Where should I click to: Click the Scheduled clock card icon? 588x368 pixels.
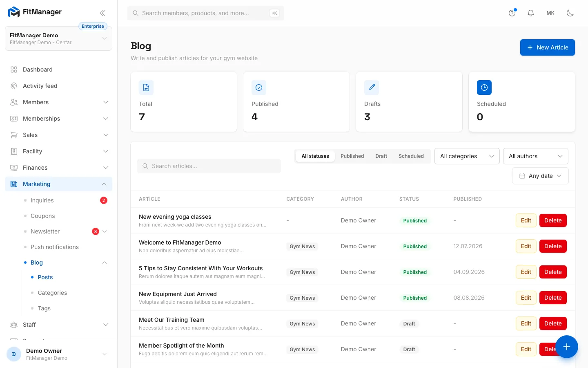click(x=484, y=88)
